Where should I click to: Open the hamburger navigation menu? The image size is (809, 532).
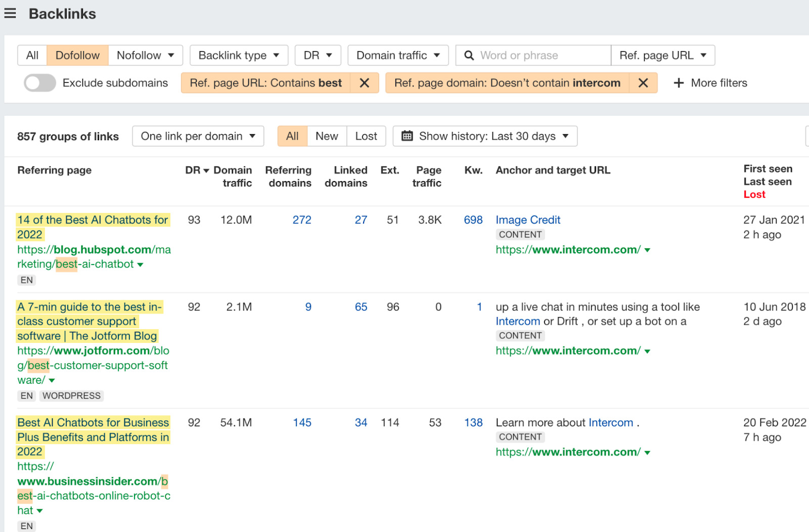10,13
